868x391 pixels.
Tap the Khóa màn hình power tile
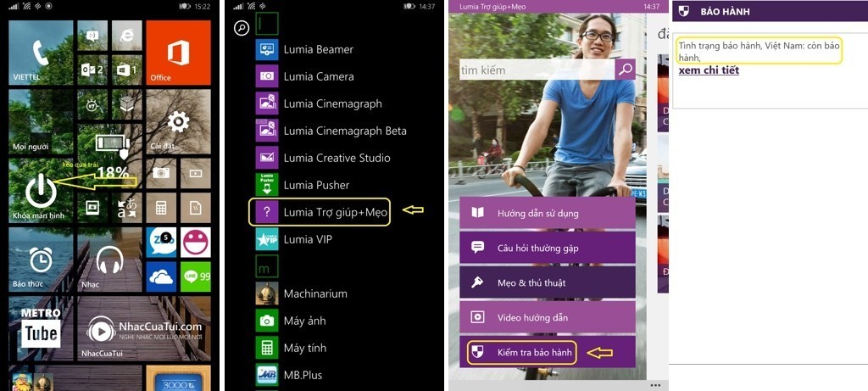pos(41,191)
